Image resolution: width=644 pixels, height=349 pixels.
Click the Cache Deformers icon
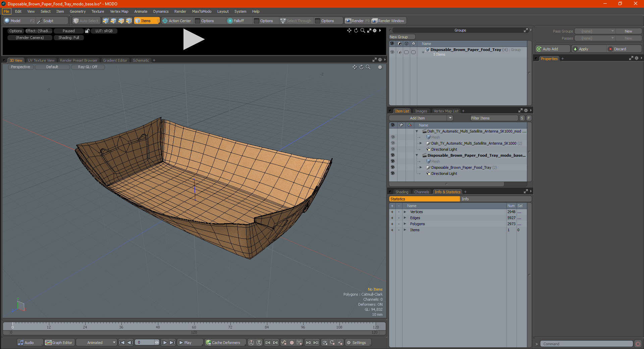click(x=209, y=343)
